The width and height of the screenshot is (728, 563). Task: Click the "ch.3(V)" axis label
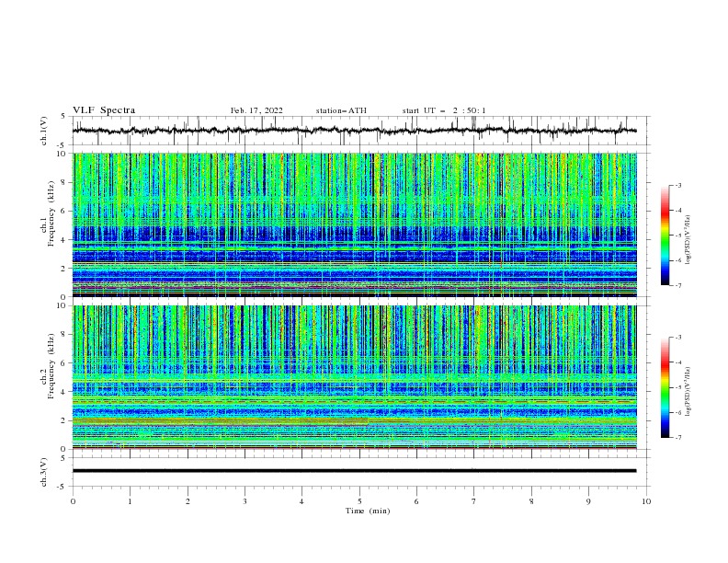coord(44,472)
